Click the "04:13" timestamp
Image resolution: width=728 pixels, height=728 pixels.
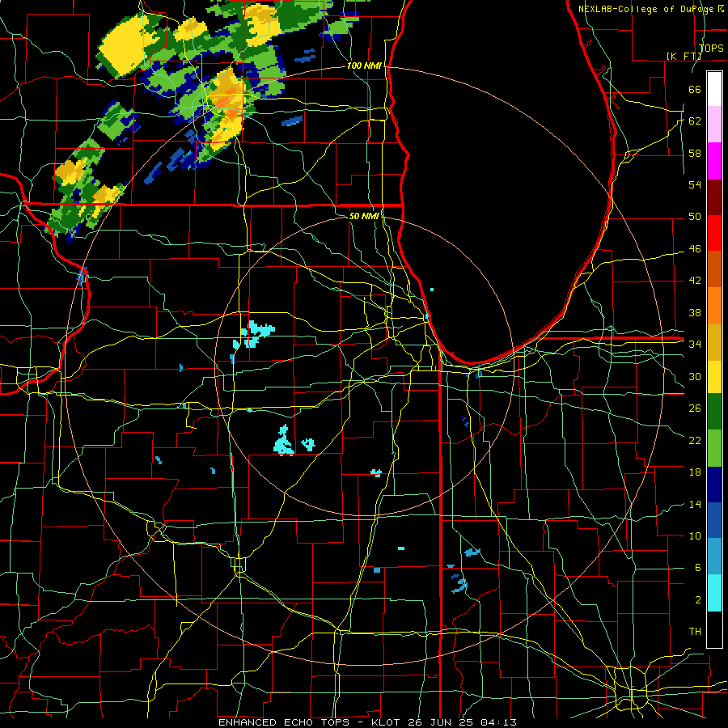498,722
